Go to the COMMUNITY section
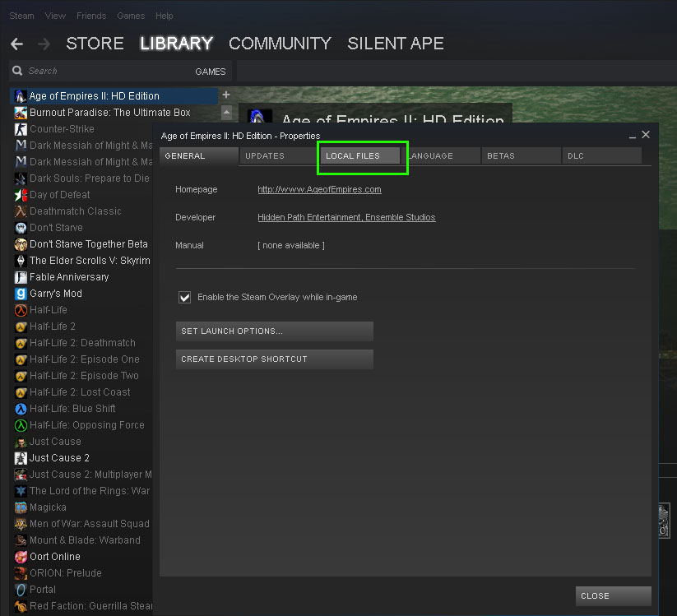 [x=280, y=44]
